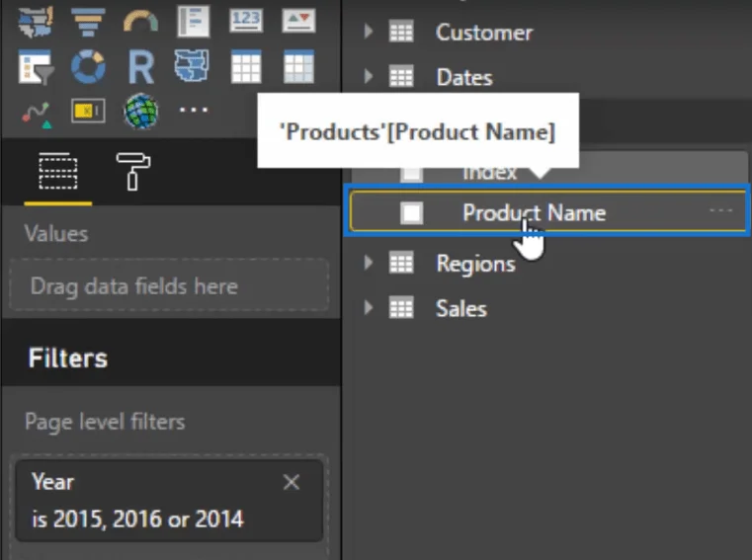Check the Index field checkbox
Image resolution: width=752 pixels, height=560 pixels.
coord(412,175)
